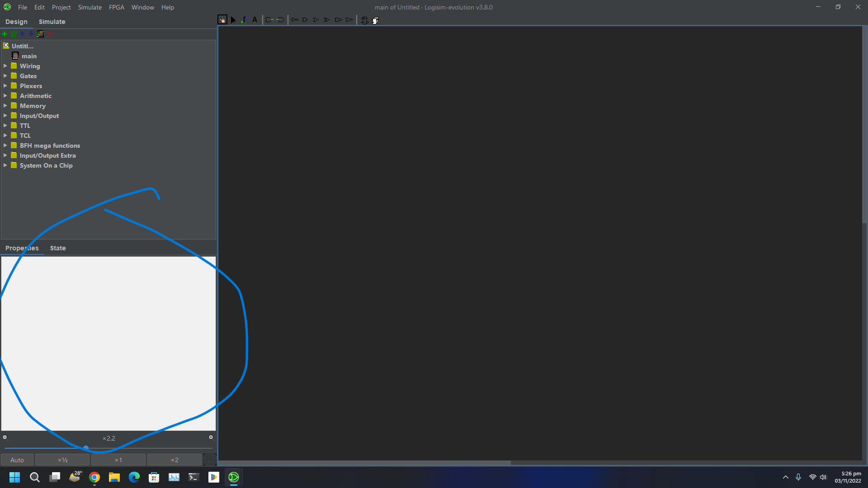Switch to the Simulate tab

(52, 21)
